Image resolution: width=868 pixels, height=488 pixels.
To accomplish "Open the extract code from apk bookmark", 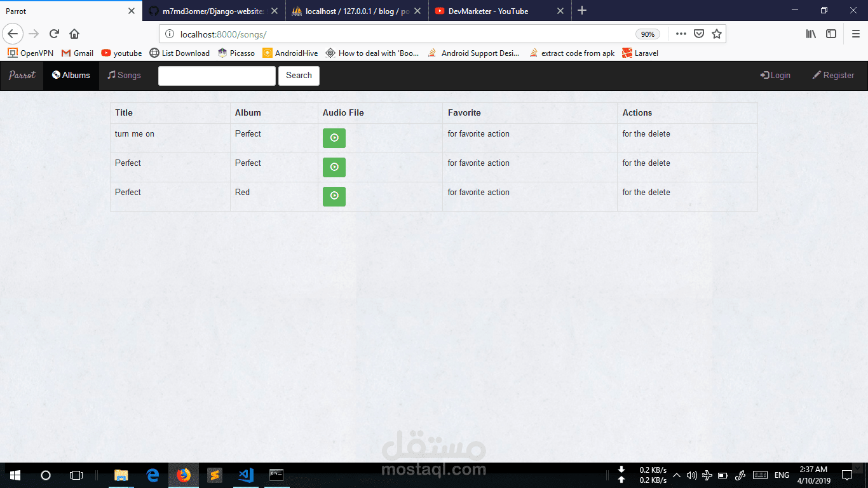I will (572, 53).
